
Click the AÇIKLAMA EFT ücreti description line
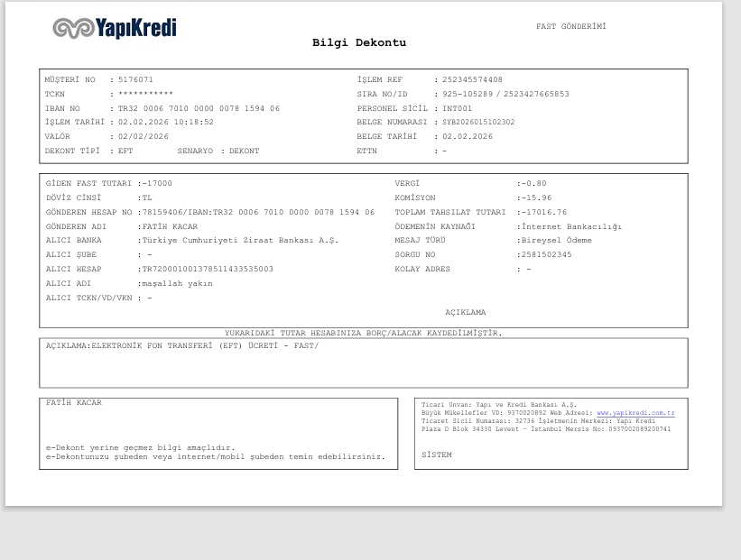[x=182, y=345]
